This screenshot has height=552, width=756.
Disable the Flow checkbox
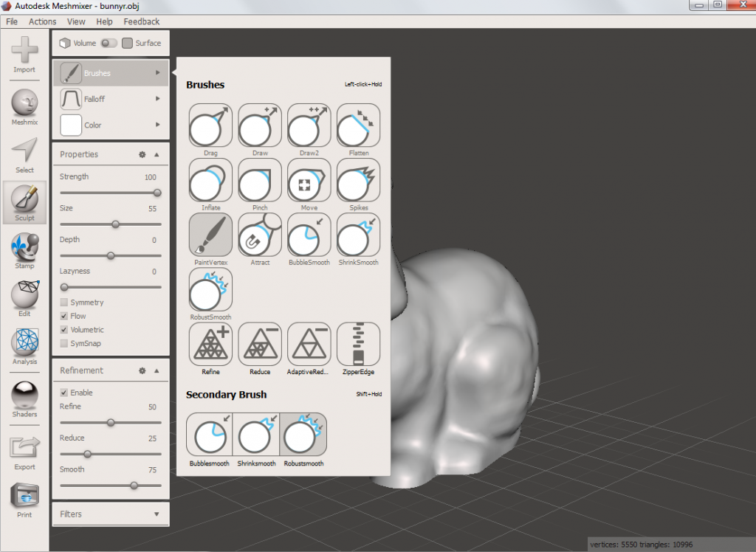pyautogui.click(x=64, y=316)
